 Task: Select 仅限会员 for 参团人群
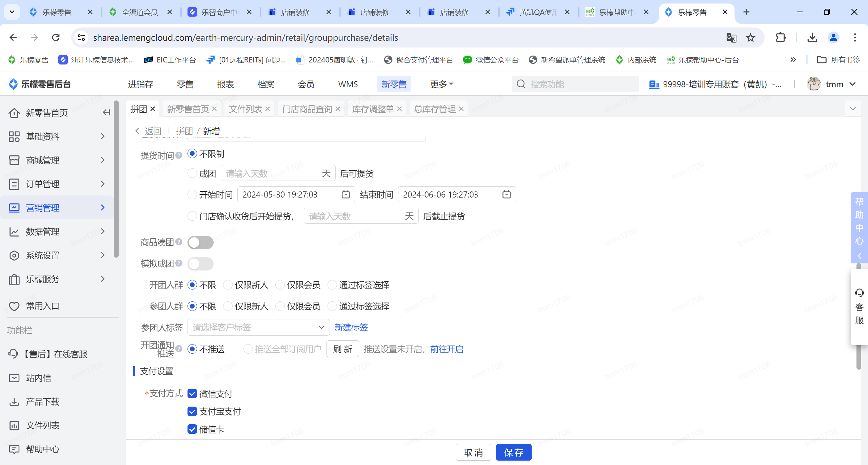pos(280,306)
